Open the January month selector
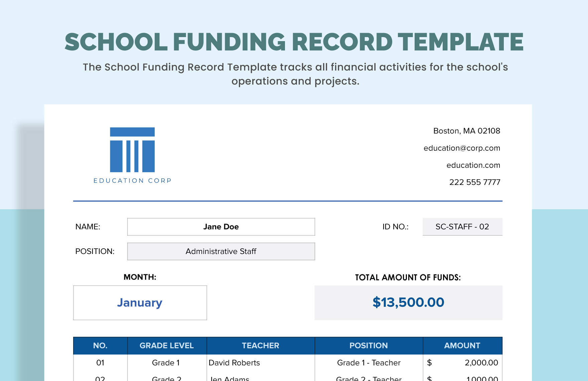Viewport: 588px width, 381px height. coord(140,303)
